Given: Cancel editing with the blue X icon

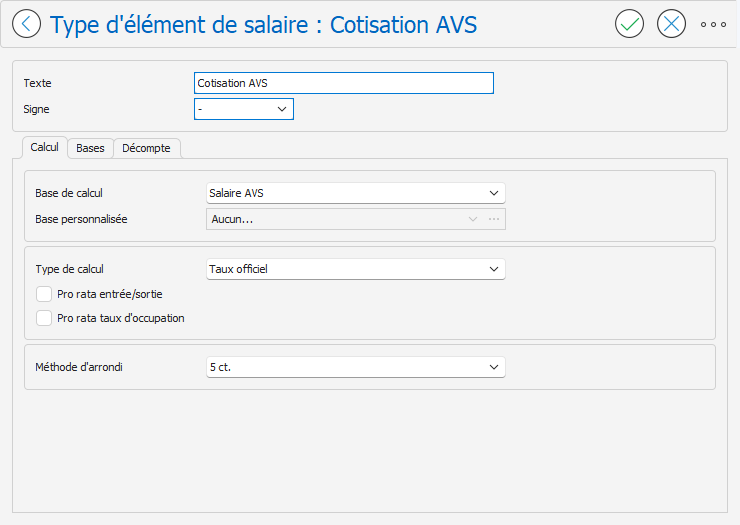Looking at the screenshot, I should (671, 24).
